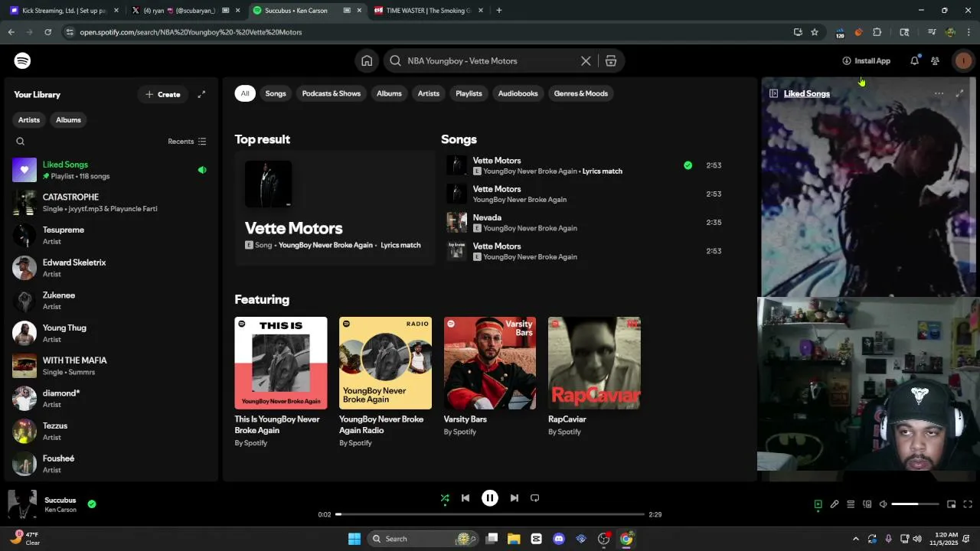Viewport: 980px width, 551px height.
Task: Select the All filter tab
Action: pos(245,93)
